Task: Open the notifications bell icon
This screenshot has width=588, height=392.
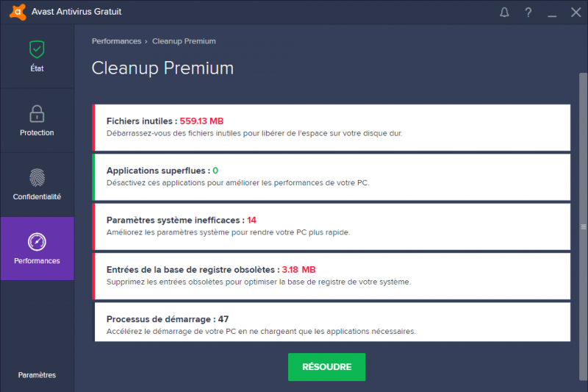Action: point(504,13)
